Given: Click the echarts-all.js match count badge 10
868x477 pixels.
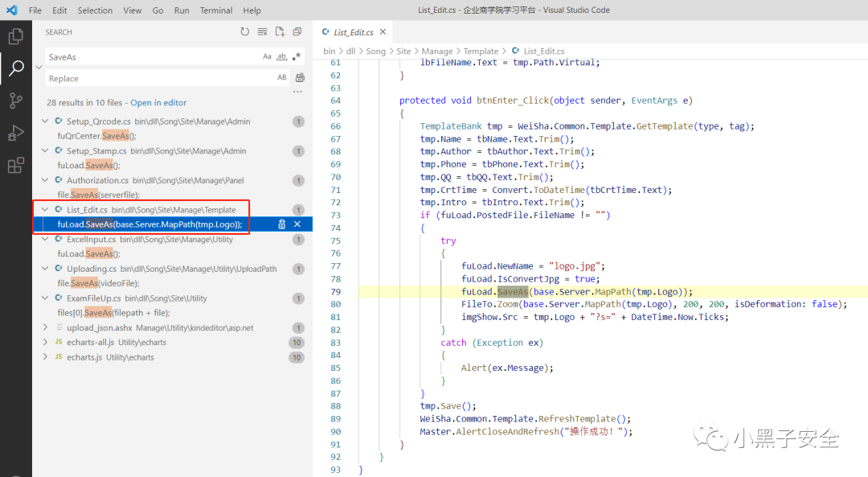Looking at the screenshot, I should (297, 343).
